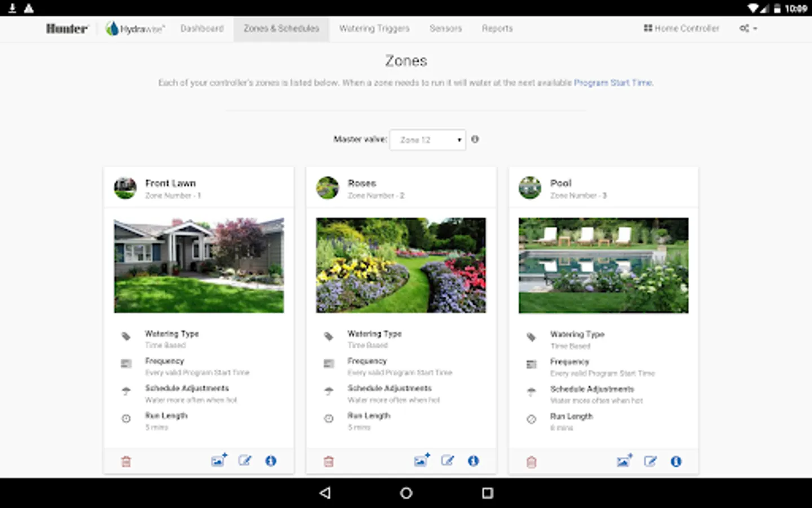Click Pool Run Length label
This screenshot has height=508, width=812.
(572, 417)
